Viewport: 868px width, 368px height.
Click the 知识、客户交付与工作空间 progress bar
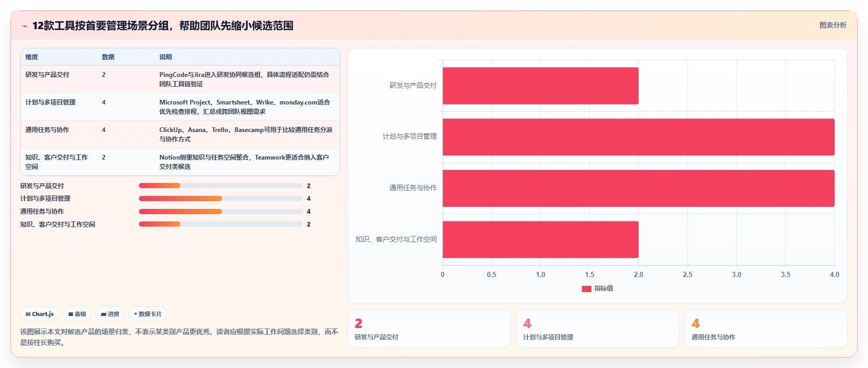click(221, 225)
